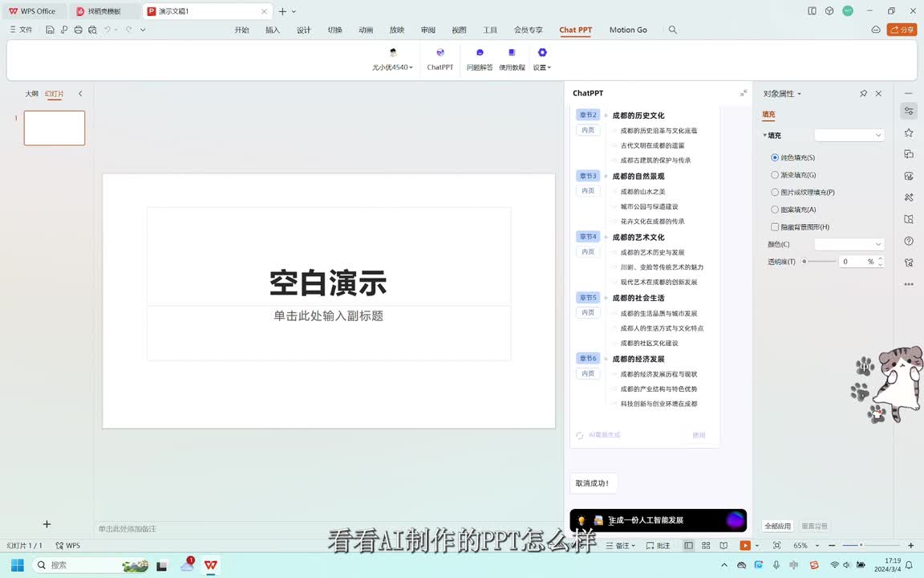Click the 全部应用 button

pyautogui.click(x=777, y=526)
